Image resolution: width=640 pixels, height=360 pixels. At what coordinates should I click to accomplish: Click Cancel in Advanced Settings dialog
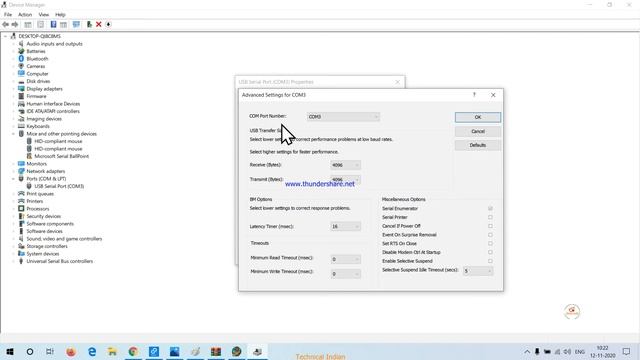click(478, 131)
